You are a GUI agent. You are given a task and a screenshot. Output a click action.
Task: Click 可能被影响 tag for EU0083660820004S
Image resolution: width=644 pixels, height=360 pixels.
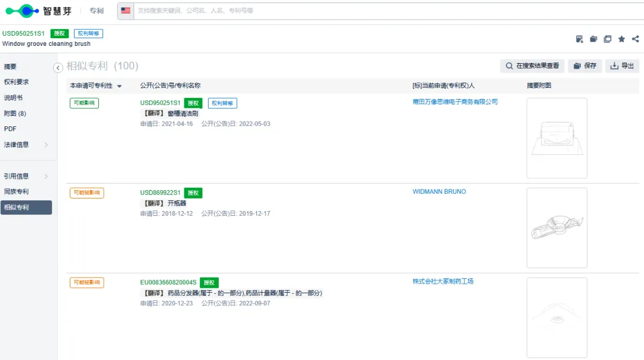(x=86, y=283)
